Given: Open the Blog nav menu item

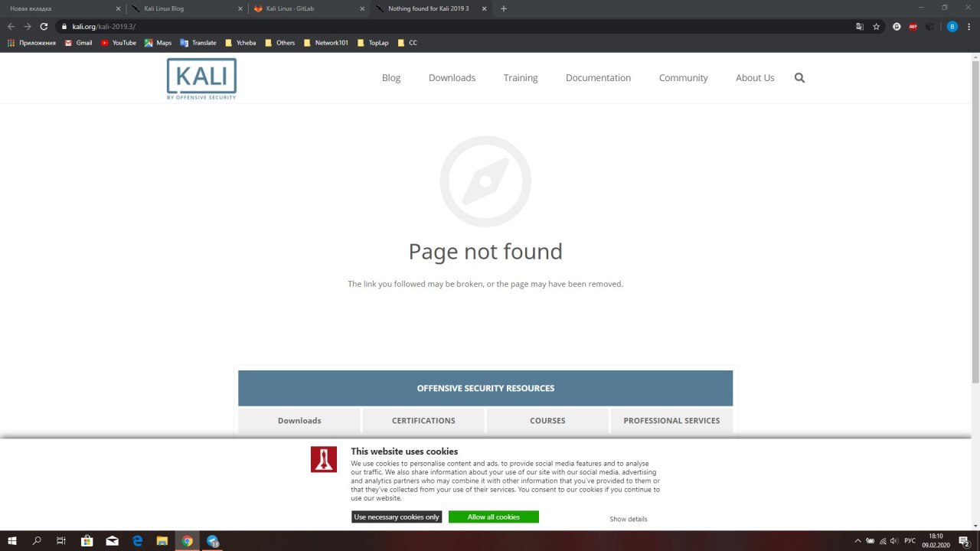Looking at the screenshot, I should pyautogui.click(x=391, y=78).
